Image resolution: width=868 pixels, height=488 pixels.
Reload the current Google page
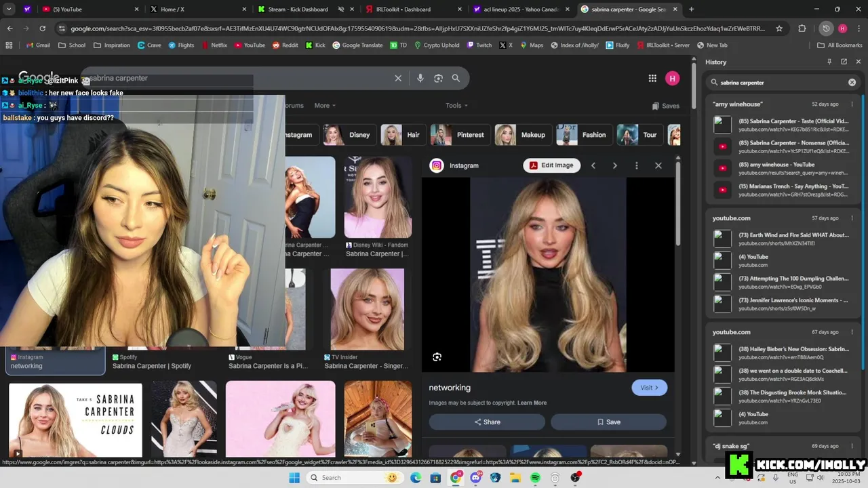coord(42,28)
